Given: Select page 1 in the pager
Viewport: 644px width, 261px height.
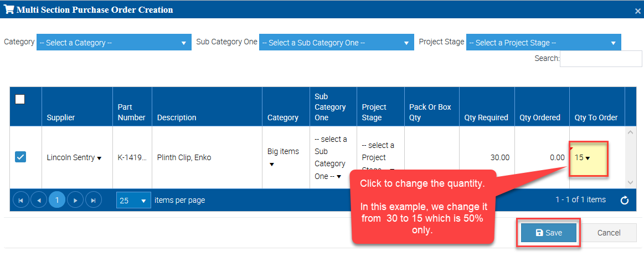Looking at the screenshot, I should [57, 200].
